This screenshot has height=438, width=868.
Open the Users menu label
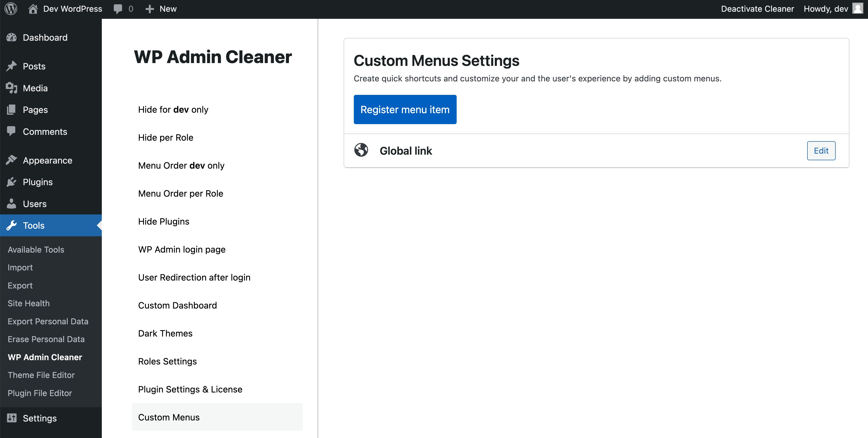[35, 204]
